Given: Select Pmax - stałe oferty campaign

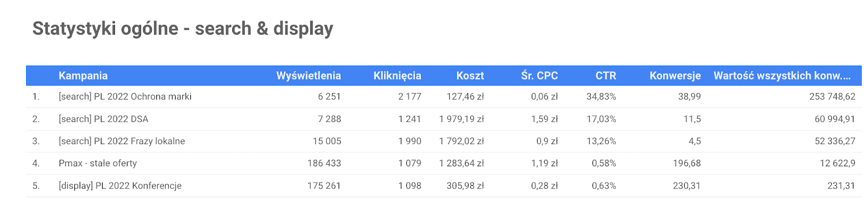Looking at the screenshot, I should pos(98,163).
